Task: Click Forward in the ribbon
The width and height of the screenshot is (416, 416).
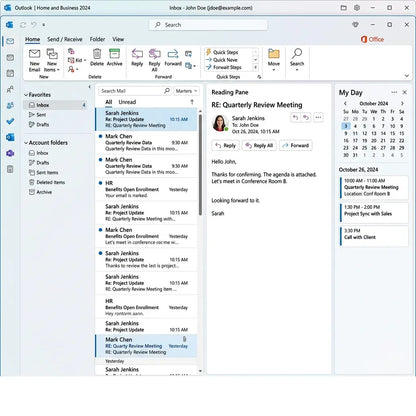Action: 173,57
